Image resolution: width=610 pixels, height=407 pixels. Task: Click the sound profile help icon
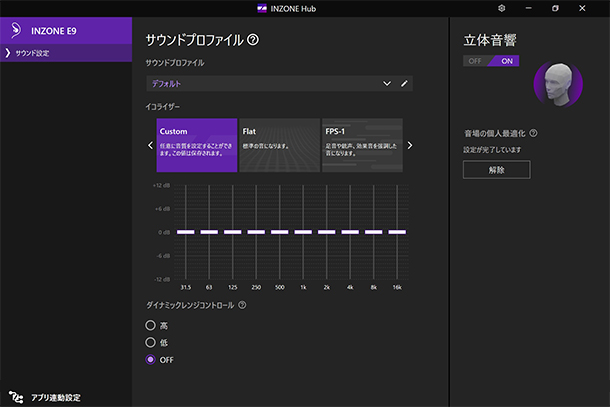pyautogui.click(x=253, y=40)
